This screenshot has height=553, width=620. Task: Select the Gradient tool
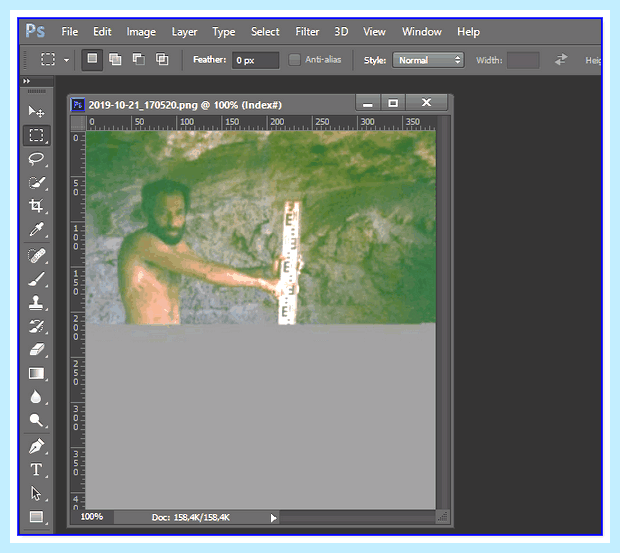(x=36, y=373)
